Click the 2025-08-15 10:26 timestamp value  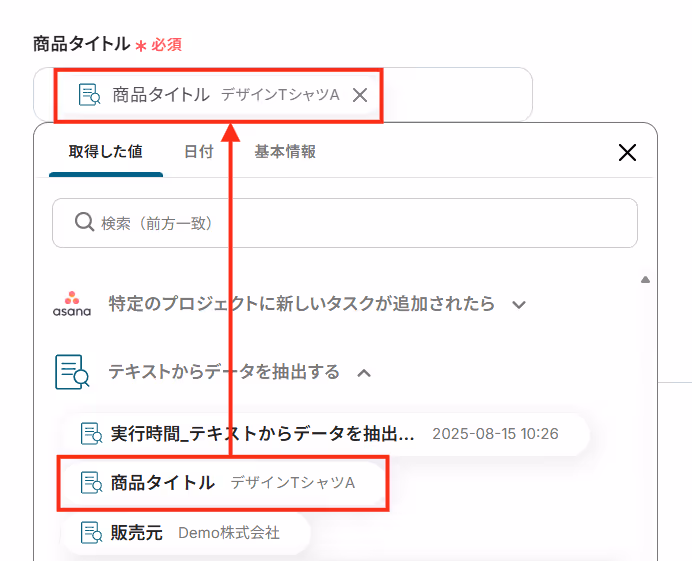495,434
